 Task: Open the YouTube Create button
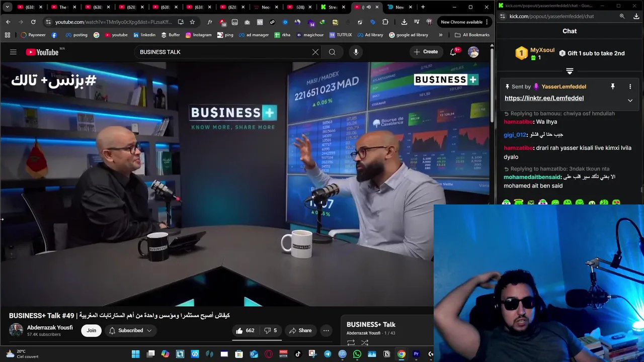point(426,52)
